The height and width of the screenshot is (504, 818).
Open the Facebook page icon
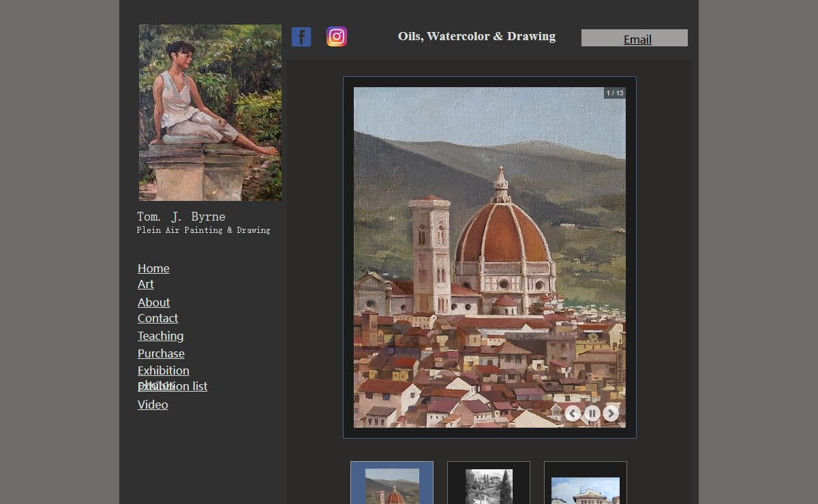(x=301, y=37)
